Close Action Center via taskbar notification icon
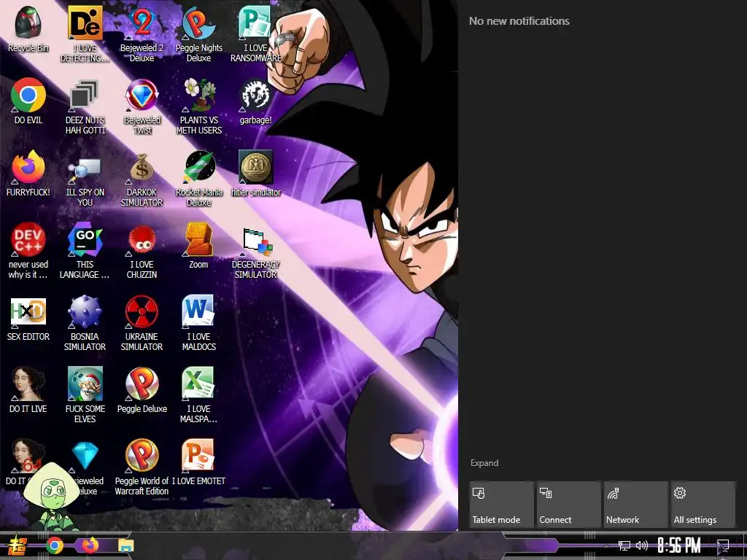747x560 pixels. point(723,545)
